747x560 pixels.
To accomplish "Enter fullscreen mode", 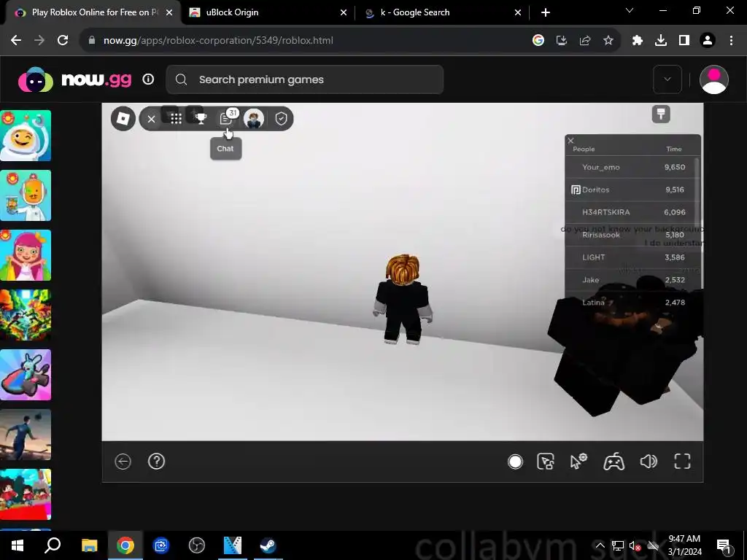I will (x=682, y=462).
